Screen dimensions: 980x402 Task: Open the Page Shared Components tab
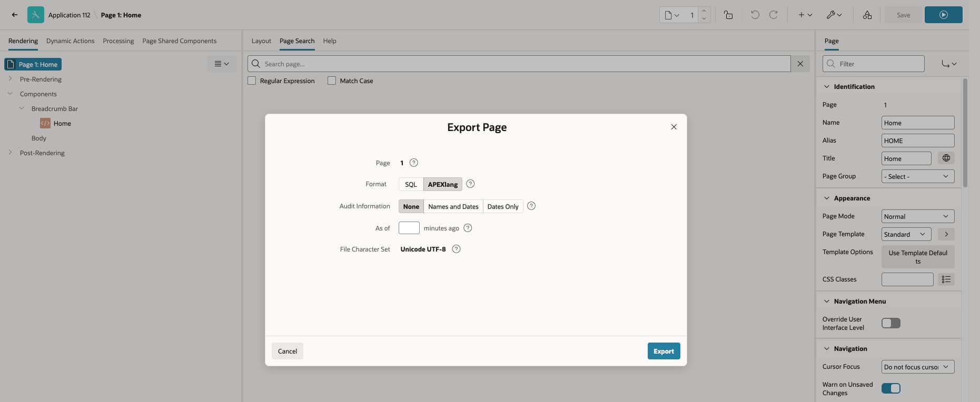(179, 41)
